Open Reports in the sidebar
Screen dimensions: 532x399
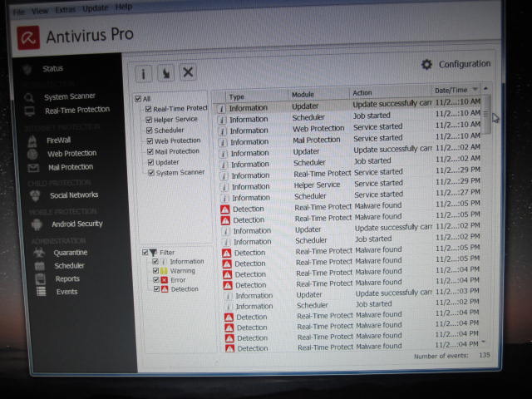(x=67, y=279)
